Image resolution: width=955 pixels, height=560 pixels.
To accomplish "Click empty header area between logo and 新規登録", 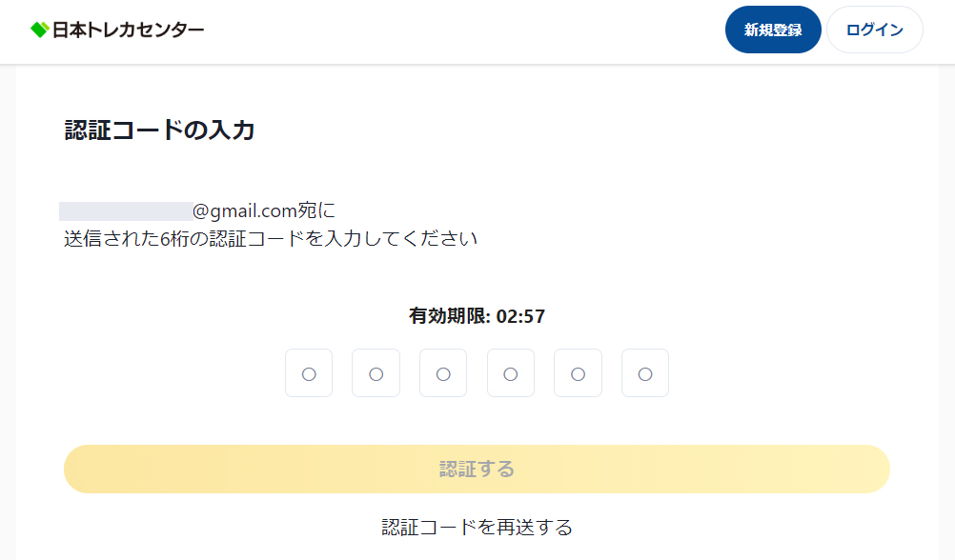I will 463,30.
